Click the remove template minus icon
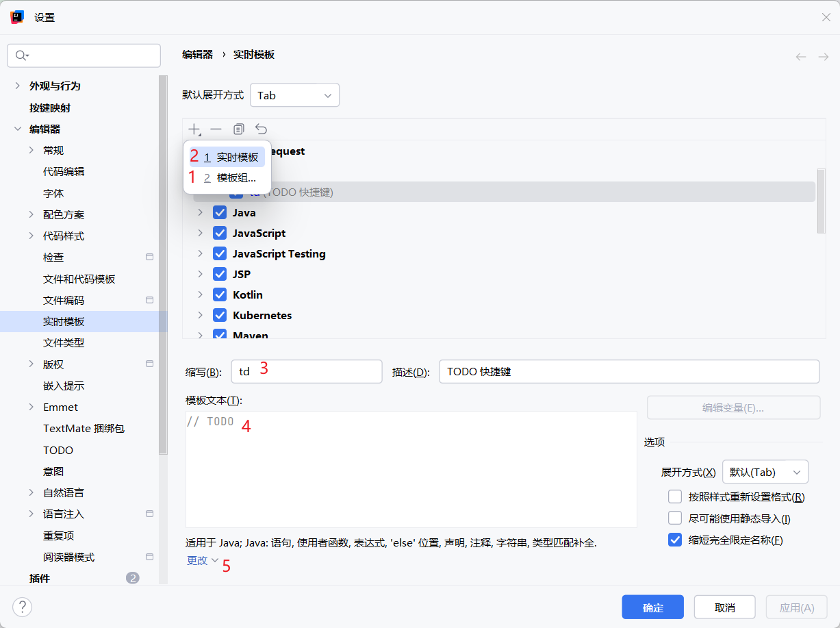 click(216, 129)
